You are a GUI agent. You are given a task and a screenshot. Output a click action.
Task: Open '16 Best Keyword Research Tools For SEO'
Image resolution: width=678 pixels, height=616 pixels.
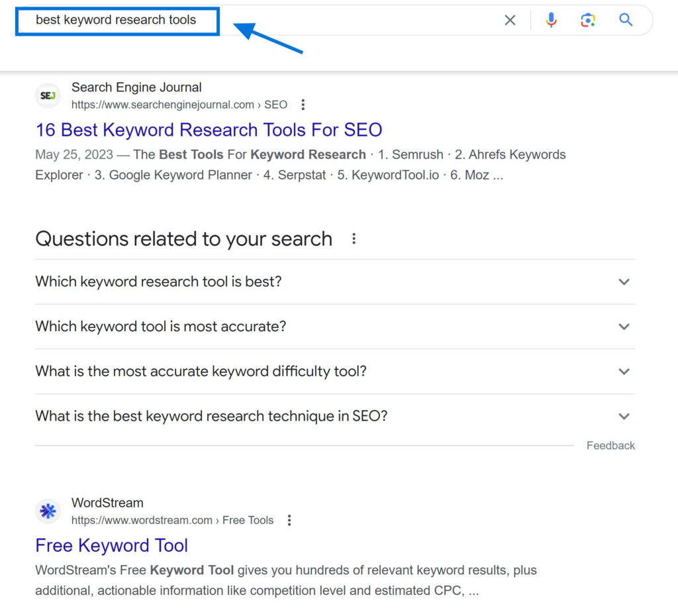pyautogui.click(x=209, y=130)
